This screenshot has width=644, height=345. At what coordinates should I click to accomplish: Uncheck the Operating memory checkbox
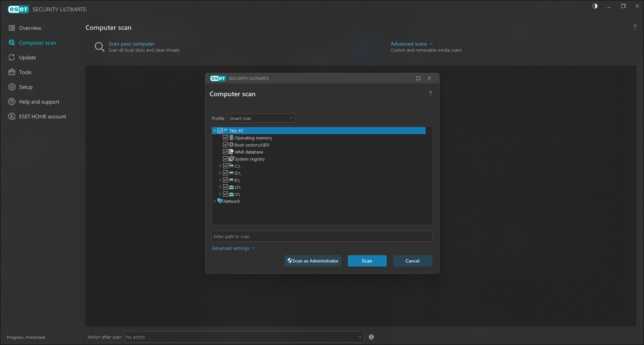[226, 138]
